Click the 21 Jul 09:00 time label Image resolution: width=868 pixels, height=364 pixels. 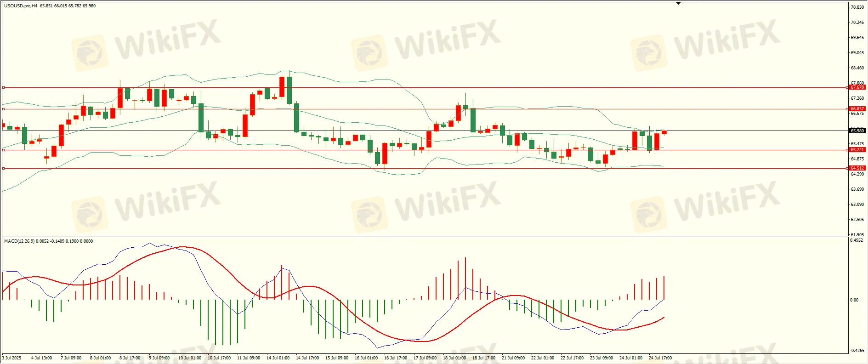(513, 358)
